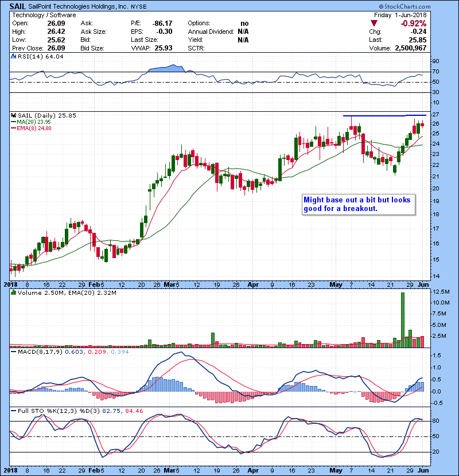Click the 14 label on price axis
Viewport: 459px width, 476px height.
pyautogui.click(x=435, y=276)
